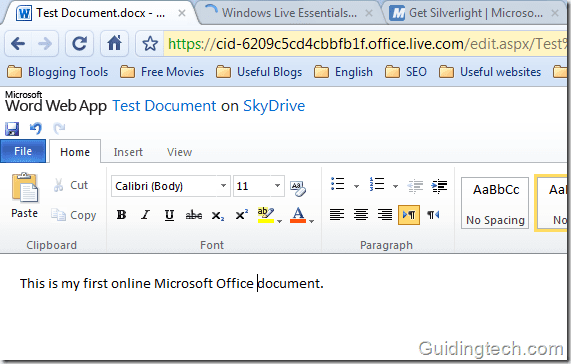Switch to the Home ribbon tab
The width and height of the screenshot is (571, 364).
point(75,152)
